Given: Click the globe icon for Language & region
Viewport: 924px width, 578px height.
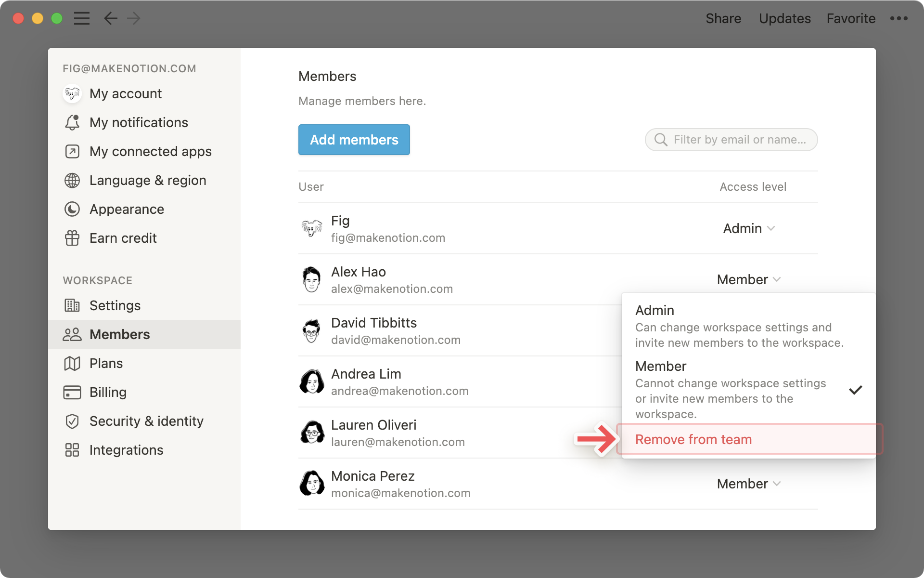Looking at the screenshot, I should [x=72, y=180].
